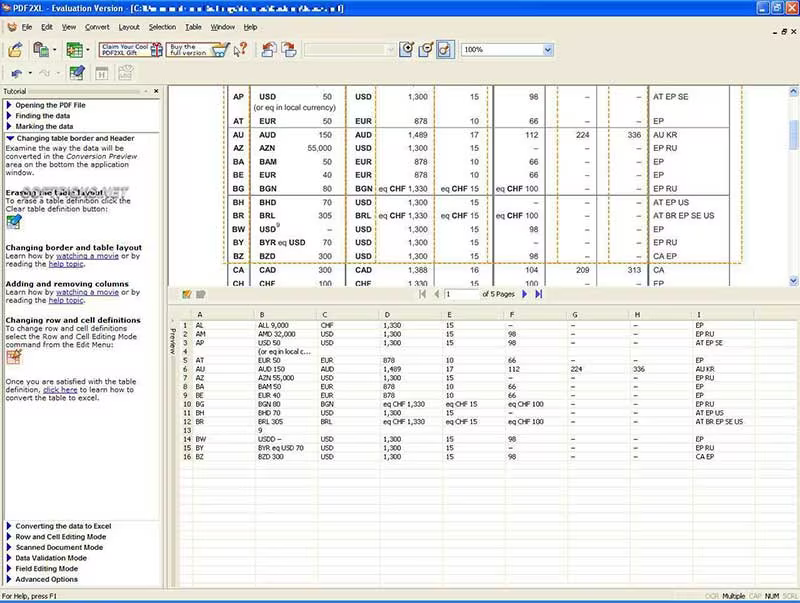Click the Clear table definition toolbar icon
The height and width of the screenshot is (603, 800).
[77, 73]
